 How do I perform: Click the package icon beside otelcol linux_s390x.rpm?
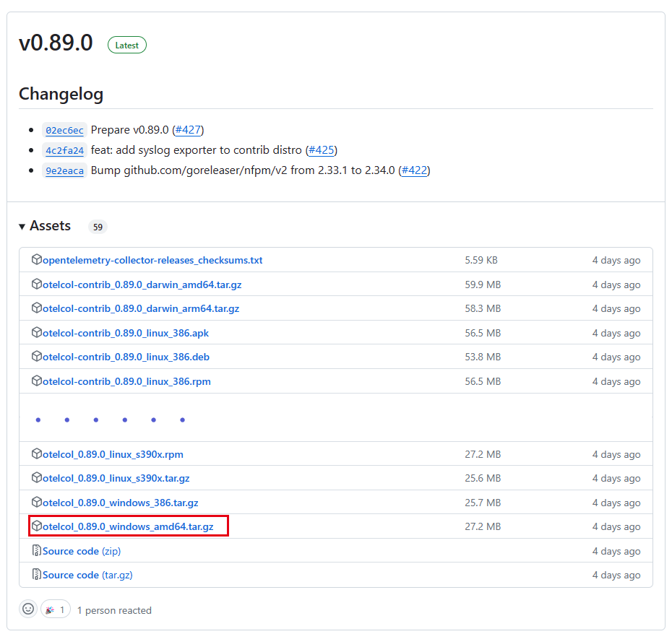37,454
